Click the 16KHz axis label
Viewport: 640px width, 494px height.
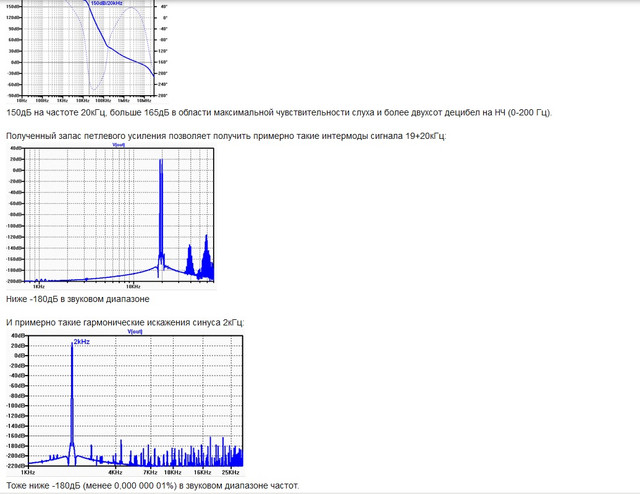202,472
